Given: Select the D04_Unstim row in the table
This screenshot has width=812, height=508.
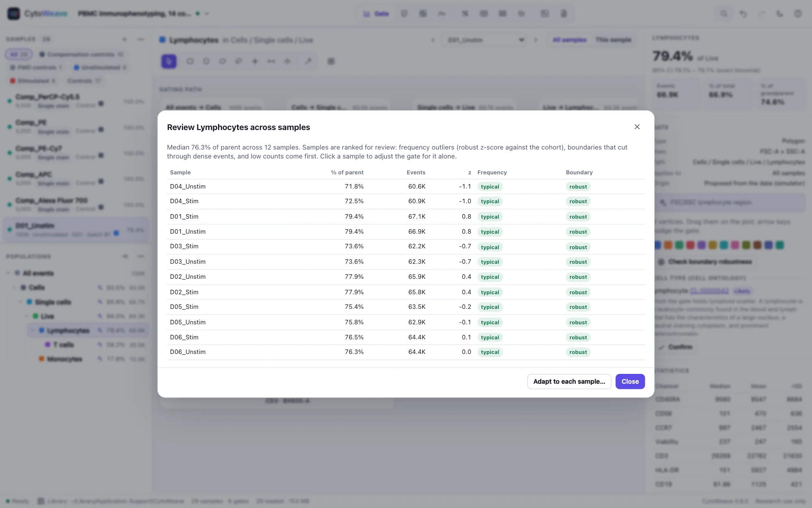Looking at the screenshot, I should [406, 187].
